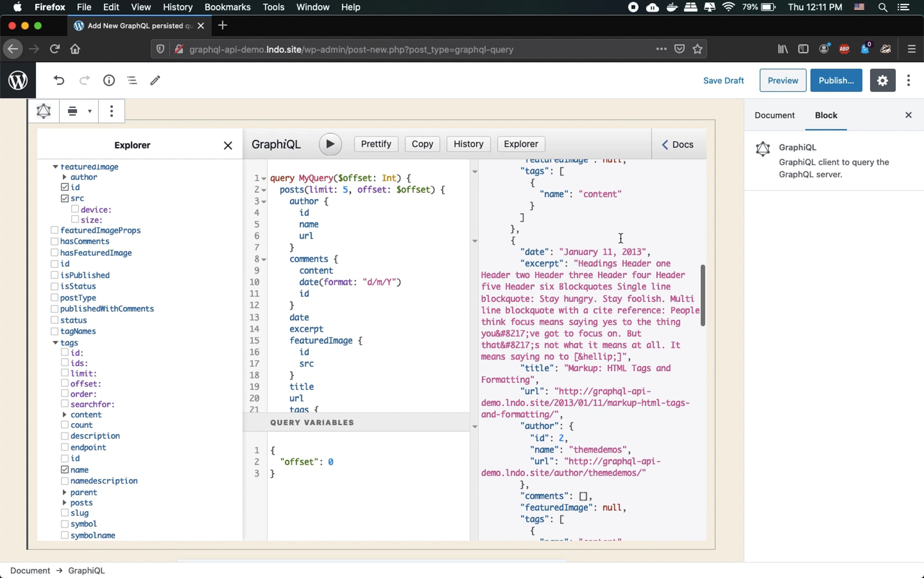This screenshot has width=924, height=578.
Task: Click the Save Draft link
Action: coord(723,81)
